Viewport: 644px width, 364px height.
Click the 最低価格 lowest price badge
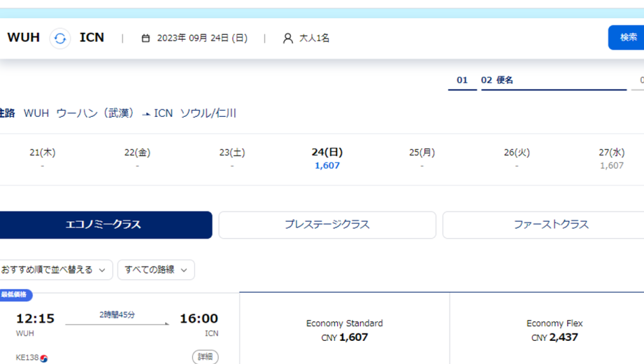pos(15,295)
